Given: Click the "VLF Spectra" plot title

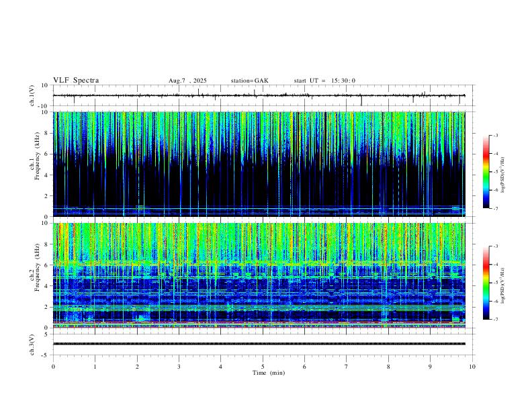Looking at the screenshot, I should [76, 81].
